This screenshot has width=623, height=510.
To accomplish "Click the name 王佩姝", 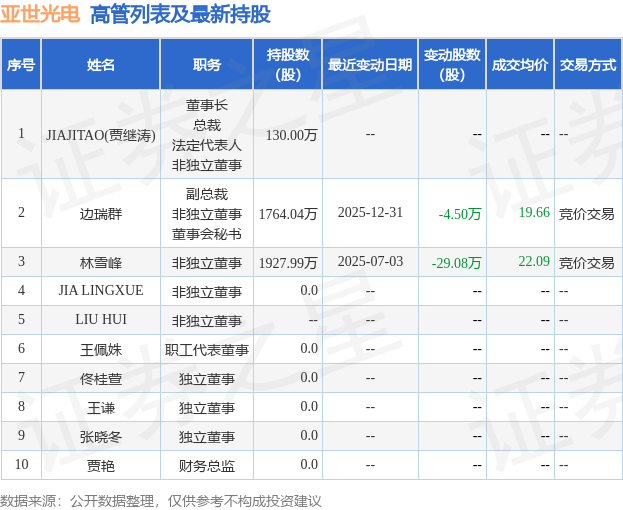I will click(x=101, y=350).
